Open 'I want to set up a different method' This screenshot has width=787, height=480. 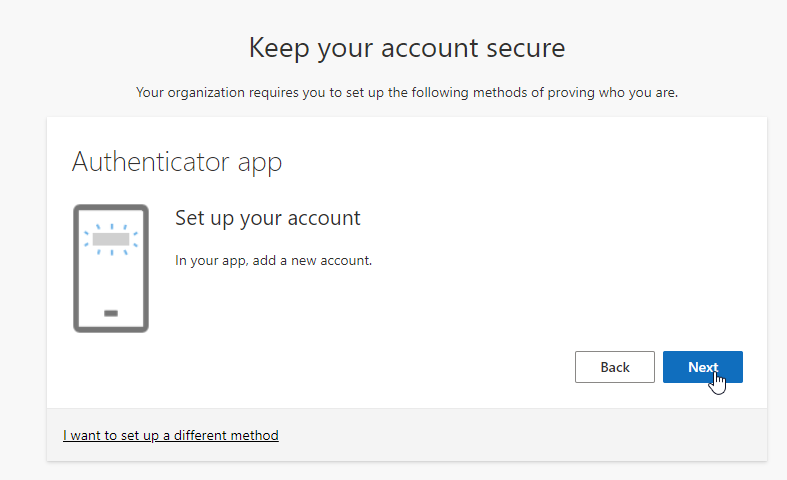tap(171, 435)
